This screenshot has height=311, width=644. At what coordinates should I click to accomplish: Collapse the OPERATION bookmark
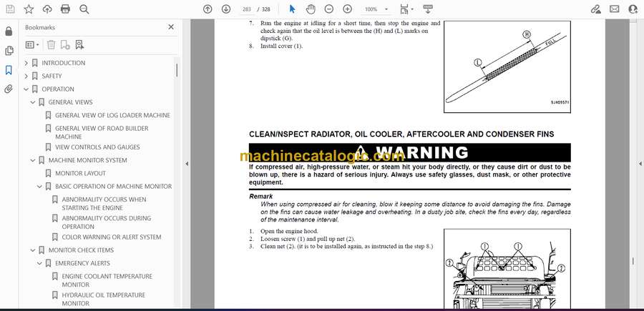pos(26,89)
